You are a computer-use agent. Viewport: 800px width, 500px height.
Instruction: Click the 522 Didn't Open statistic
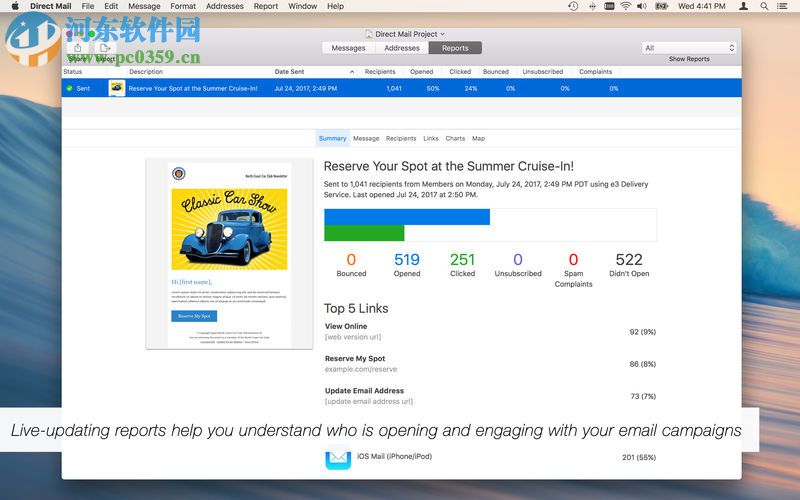coord(629,265)
